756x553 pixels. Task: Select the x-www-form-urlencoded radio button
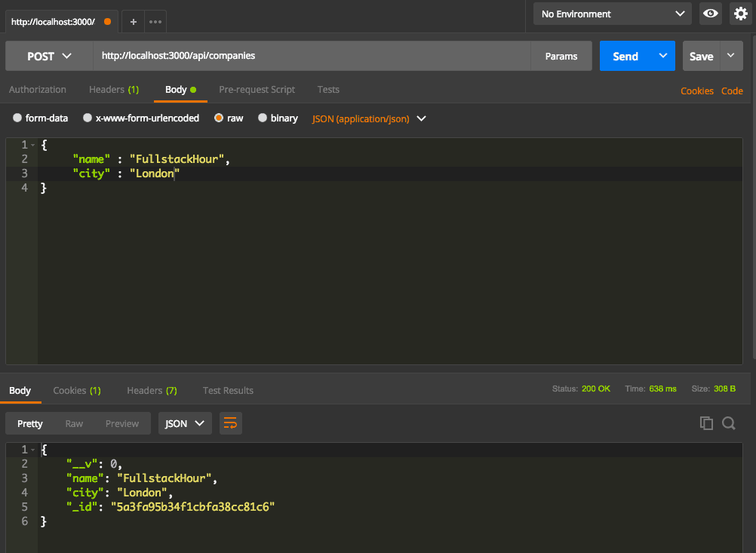[88, 118]
